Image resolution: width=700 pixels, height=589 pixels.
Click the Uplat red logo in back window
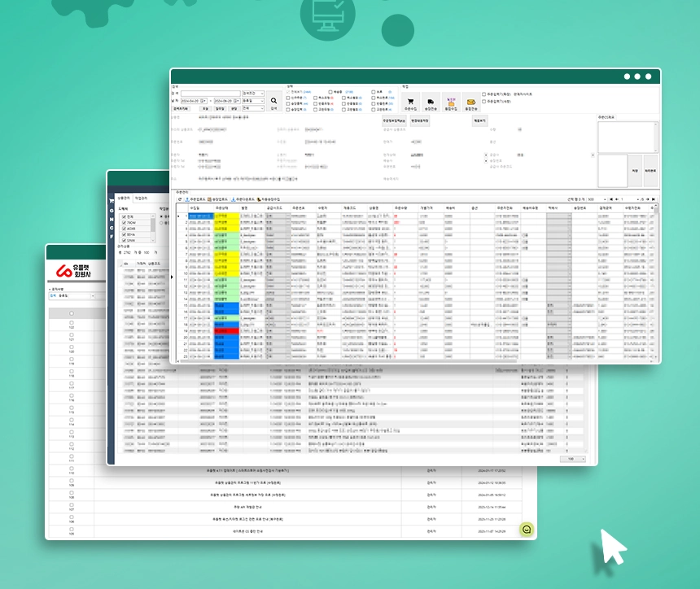pyautogui.click(x=64, y=270)
